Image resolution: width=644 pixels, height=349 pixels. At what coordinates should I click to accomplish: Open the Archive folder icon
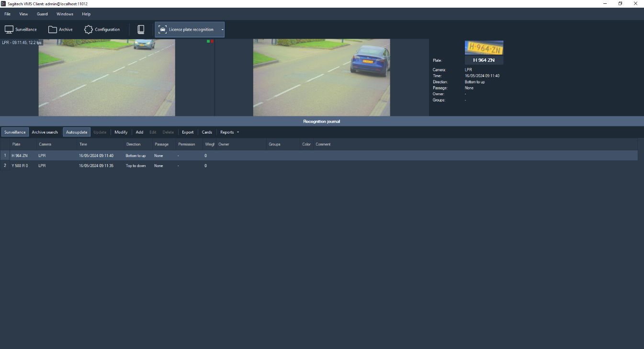[52, 30]
